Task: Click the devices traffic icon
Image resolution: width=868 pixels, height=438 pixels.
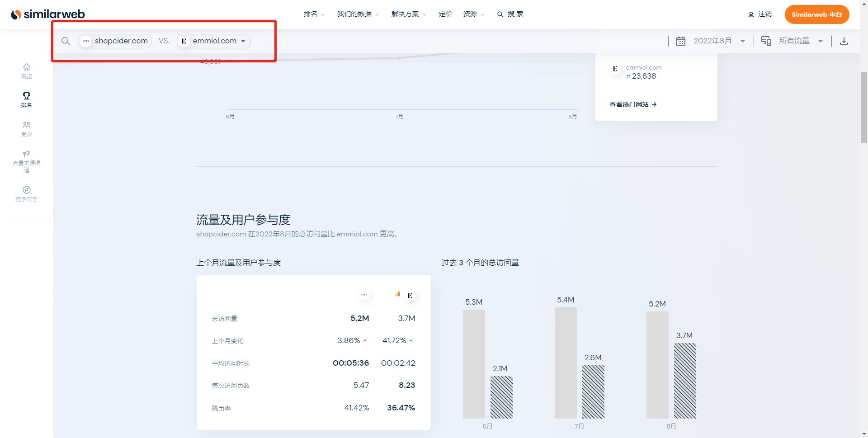Action: [x=766, y=41]
